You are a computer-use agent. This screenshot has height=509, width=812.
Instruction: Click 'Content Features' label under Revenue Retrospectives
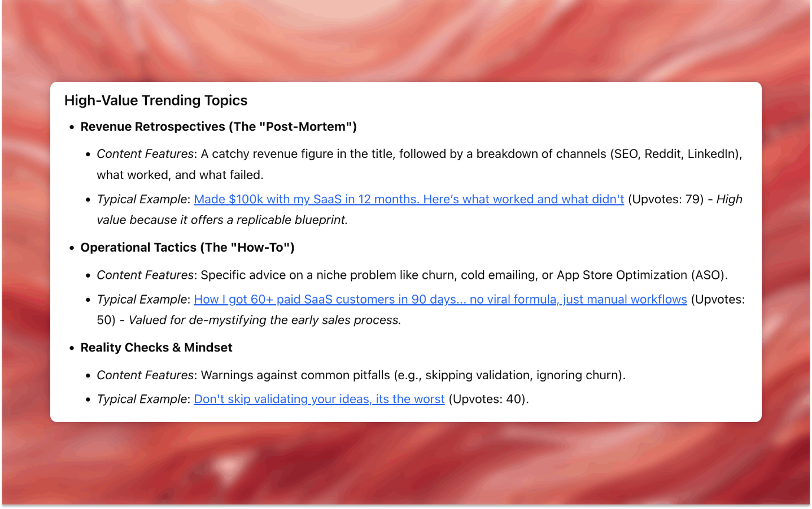pos(145,154)
